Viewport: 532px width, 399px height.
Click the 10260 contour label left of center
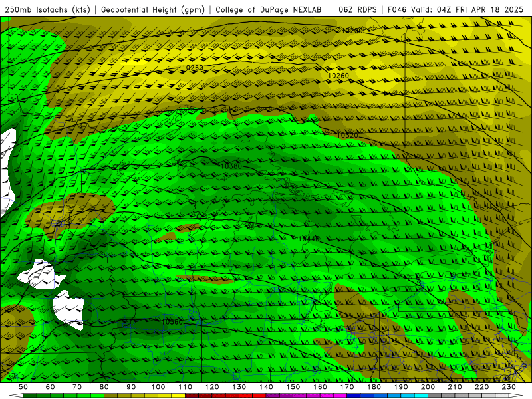[192, 68]
